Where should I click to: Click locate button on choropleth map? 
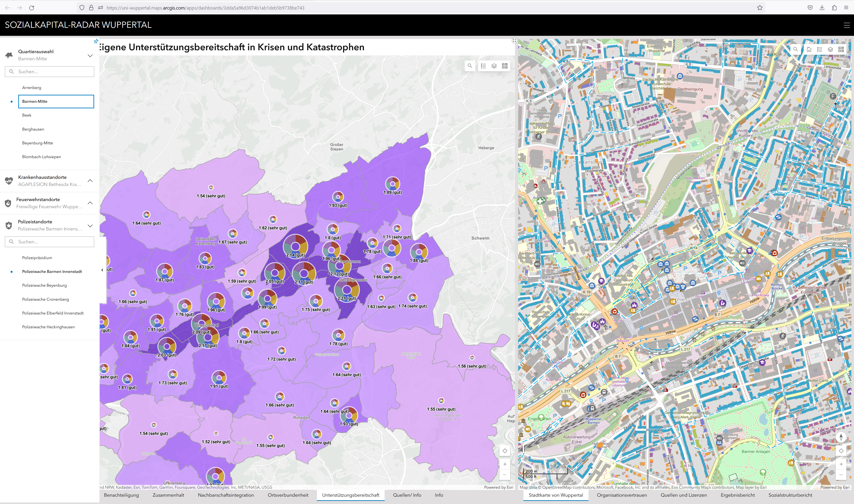click(505, 451)
